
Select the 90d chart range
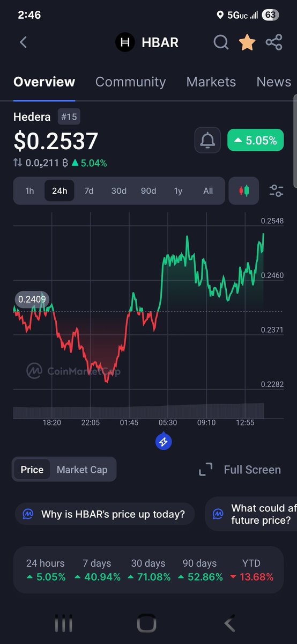148,191
